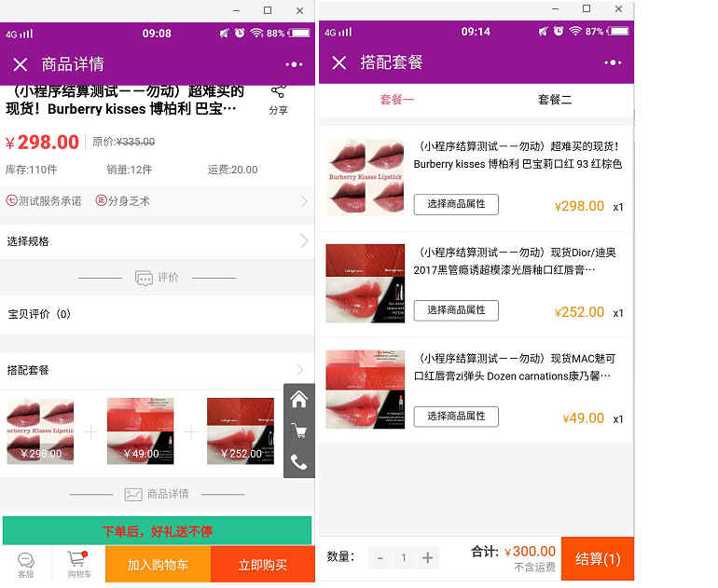Maximize the 商品详情 window
The image size is (718, 588).
tap(268, 10)
